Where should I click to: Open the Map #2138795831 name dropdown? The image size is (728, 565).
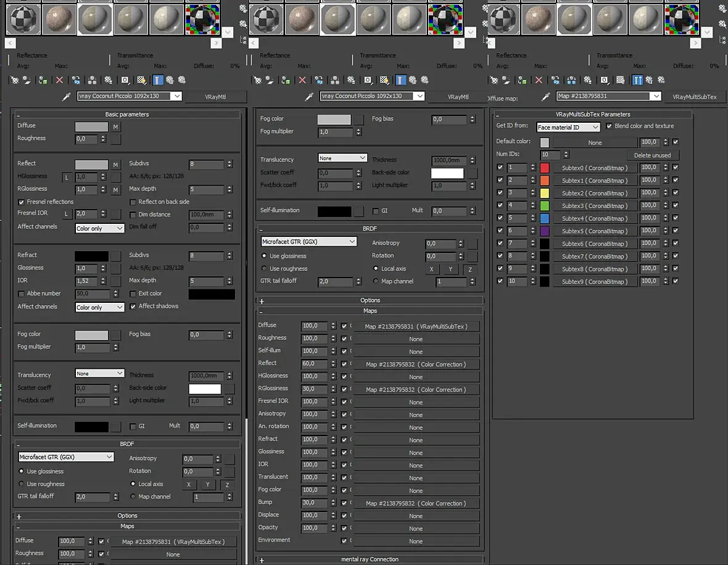click(x=655, y=96)
